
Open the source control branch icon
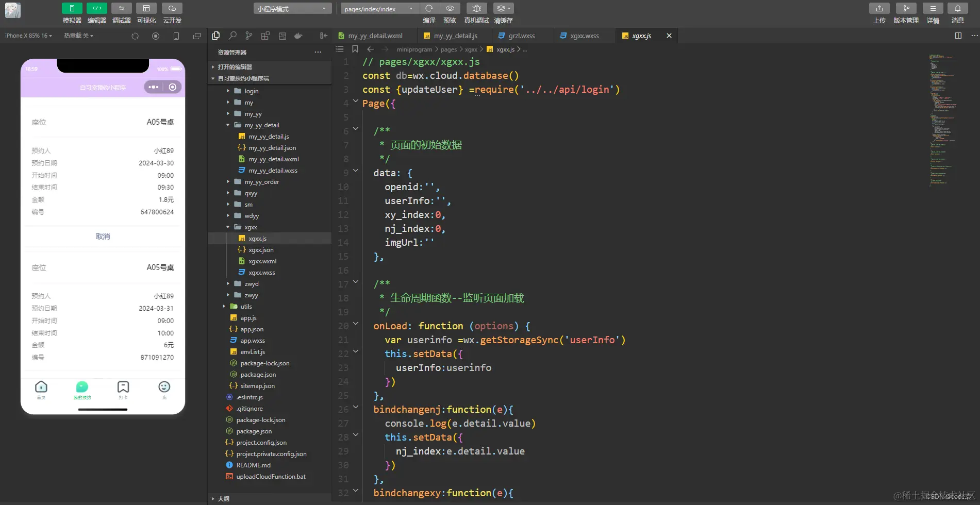click(249, 36)
